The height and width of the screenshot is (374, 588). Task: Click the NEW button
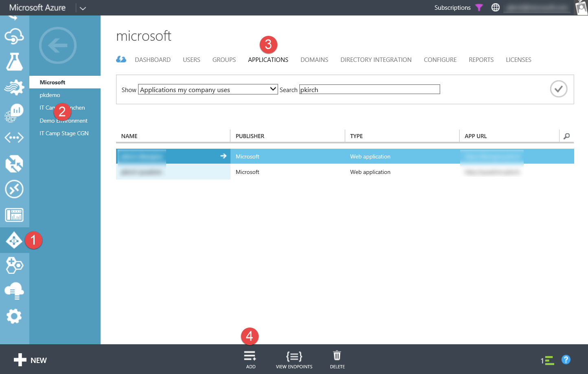tap(30, 360)
